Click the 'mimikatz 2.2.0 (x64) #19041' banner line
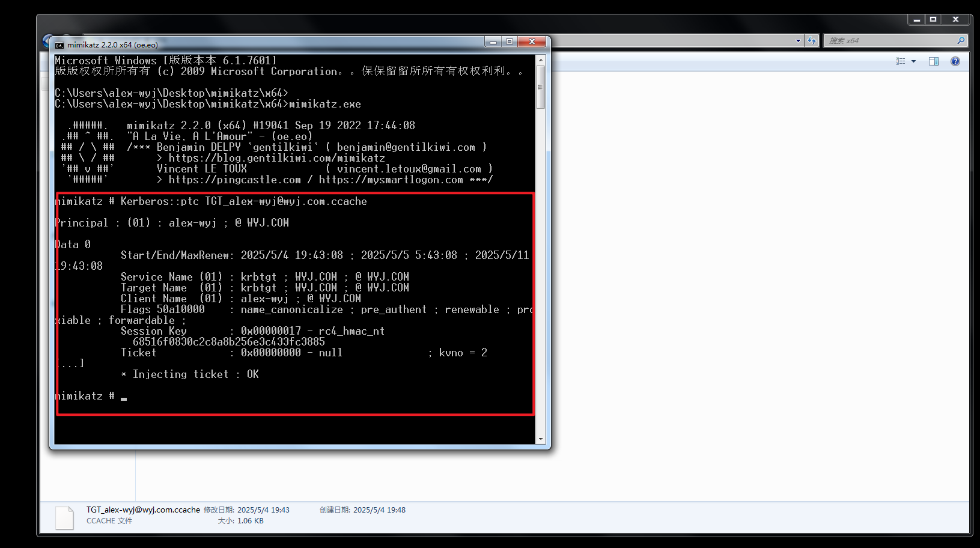 [x=271, y=126]
